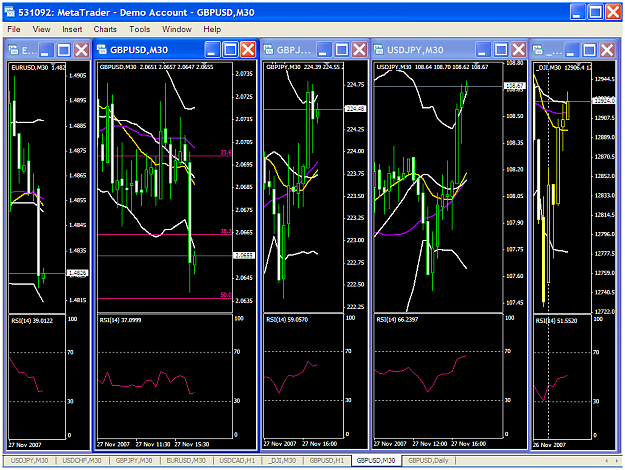Screen dimensions: 625x470
Task: Click the chart icon in EURUSD window title
Action: (x=14, y=50)
